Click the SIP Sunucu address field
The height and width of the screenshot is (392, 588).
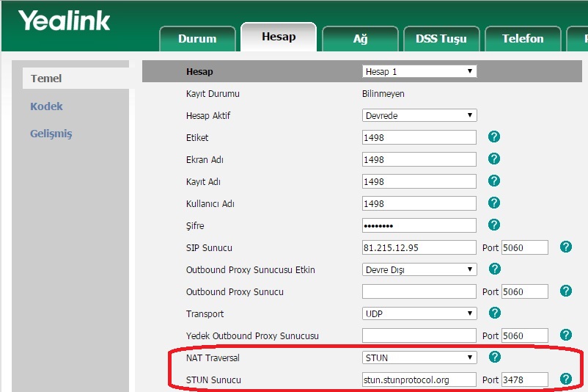(419, 247)
